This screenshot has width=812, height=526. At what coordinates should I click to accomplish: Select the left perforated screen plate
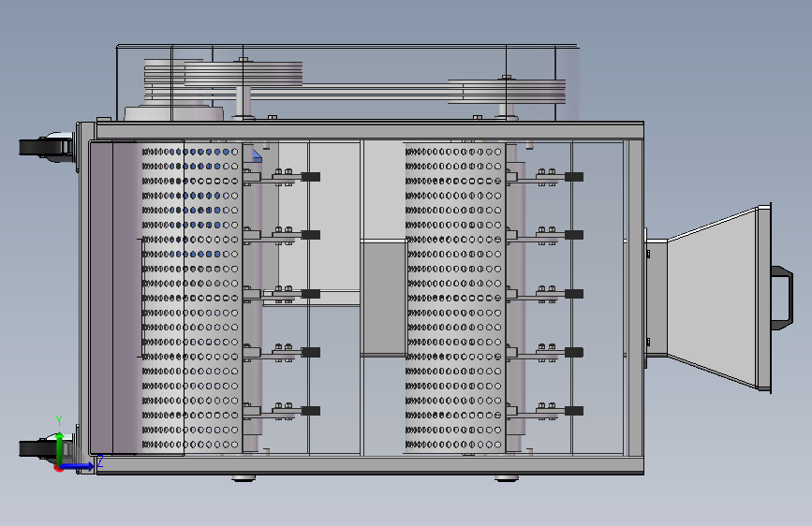pyautogui.click(x=192, y=298)
